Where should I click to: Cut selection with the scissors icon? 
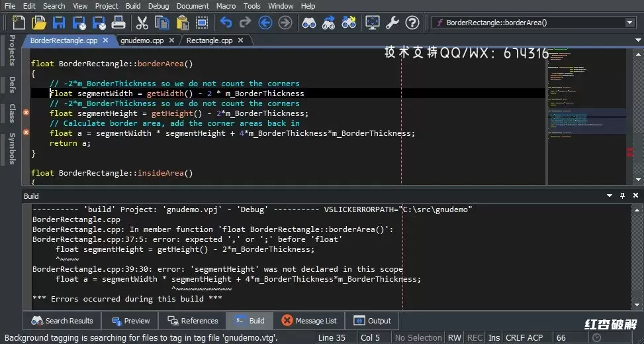pos(142,23)
